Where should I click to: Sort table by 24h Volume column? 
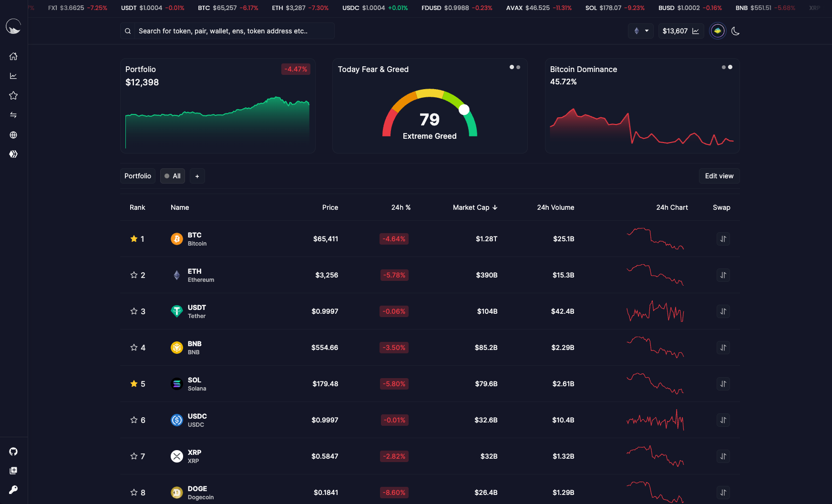pos(555,207)
